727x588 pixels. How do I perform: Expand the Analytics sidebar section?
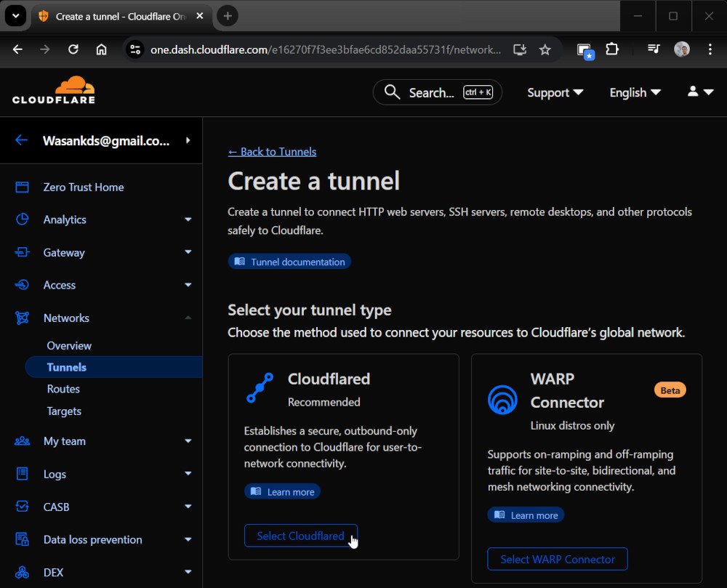(x=188, y=220)
